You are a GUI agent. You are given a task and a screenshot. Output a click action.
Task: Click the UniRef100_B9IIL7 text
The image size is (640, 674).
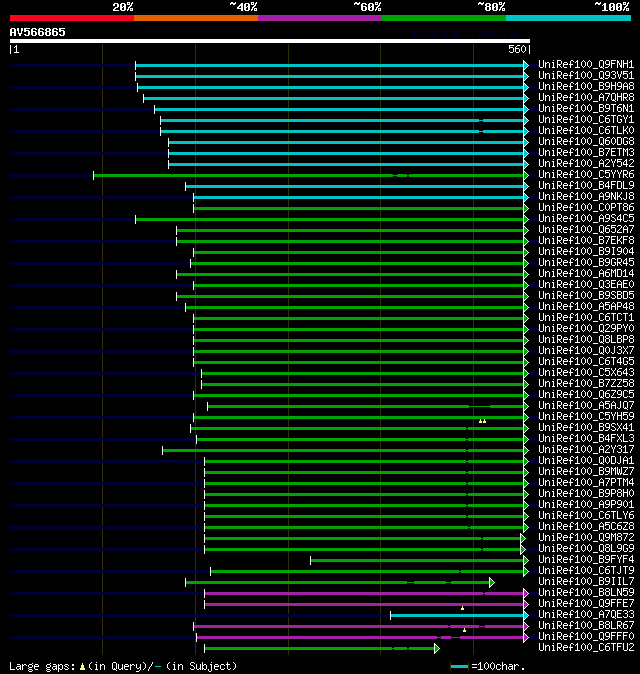pos(586,582)
